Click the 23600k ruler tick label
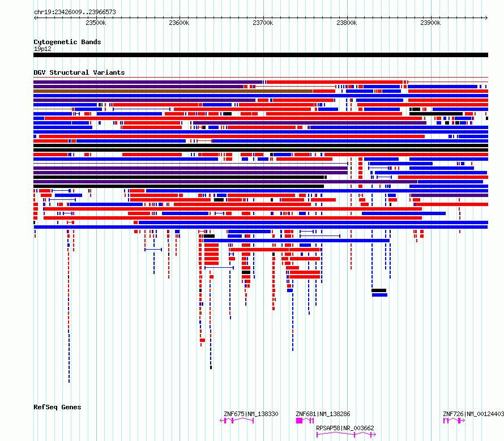504x441 pixels. tap(179, 23)
